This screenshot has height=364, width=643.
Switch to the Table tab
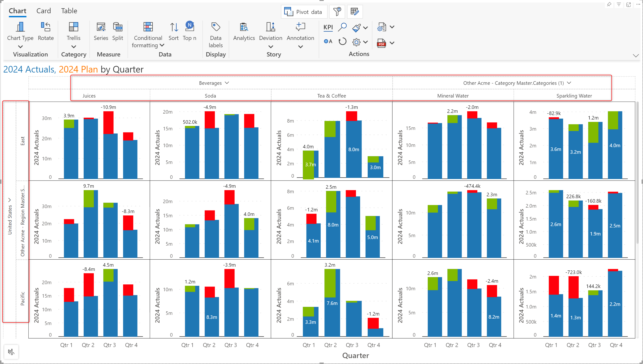69,11
